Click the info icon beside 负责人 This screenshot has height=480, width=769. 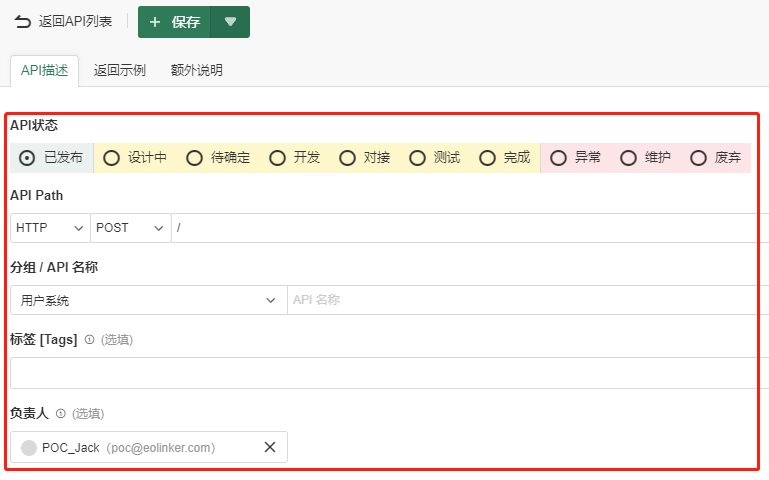pyautogui.click(x=60, y=413)
